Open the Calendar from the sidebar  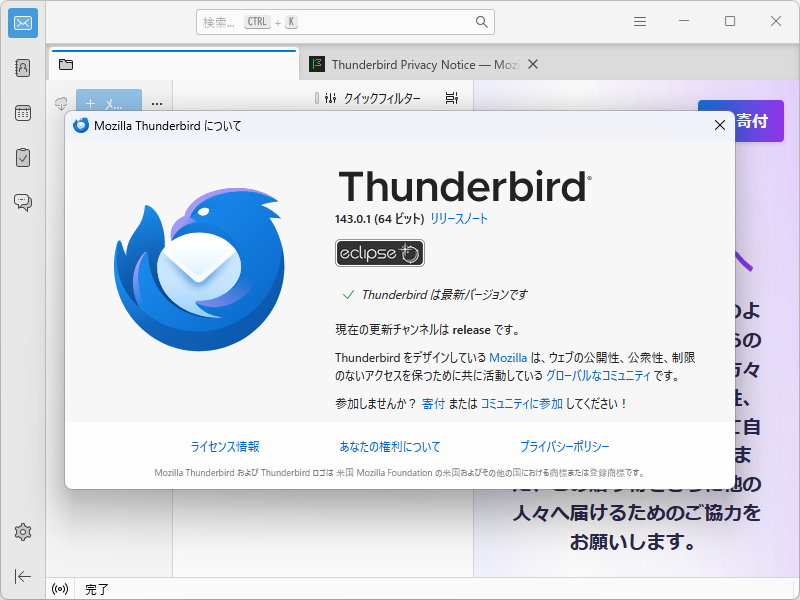click(x=22, y=112)
